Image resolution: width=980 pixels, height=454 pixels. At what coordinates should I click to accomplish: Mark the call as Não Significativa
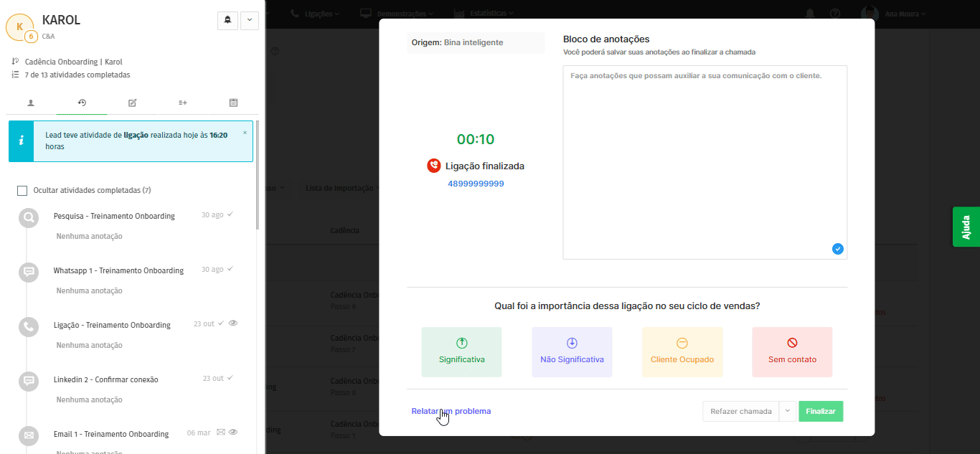tap(572, 352)
